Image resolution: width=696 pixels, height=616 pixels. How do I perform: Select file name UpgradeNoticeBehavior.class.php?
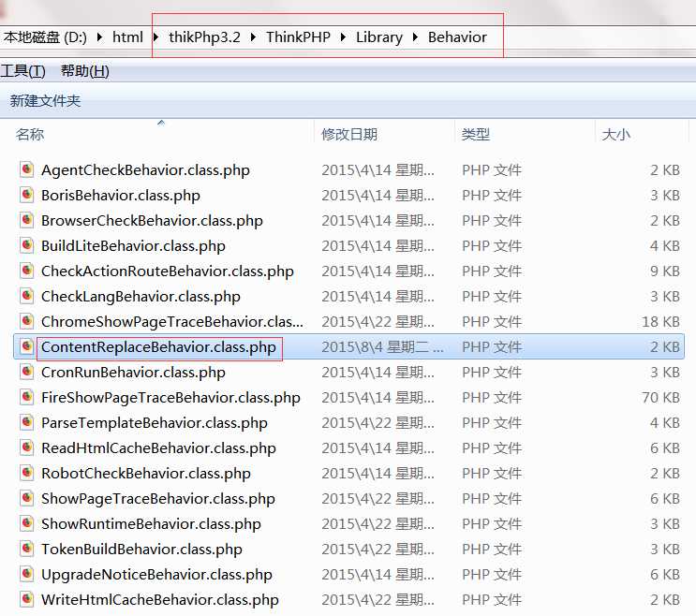click(156, 574)
